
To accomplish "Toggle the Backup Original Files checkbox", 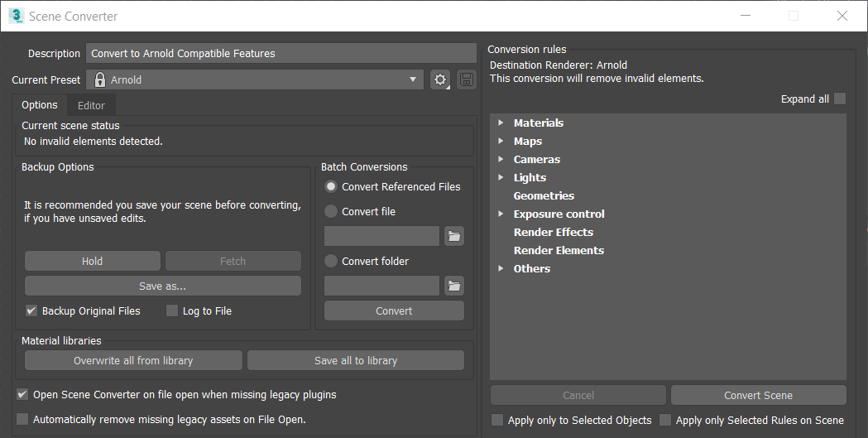I will pos(31,310).
